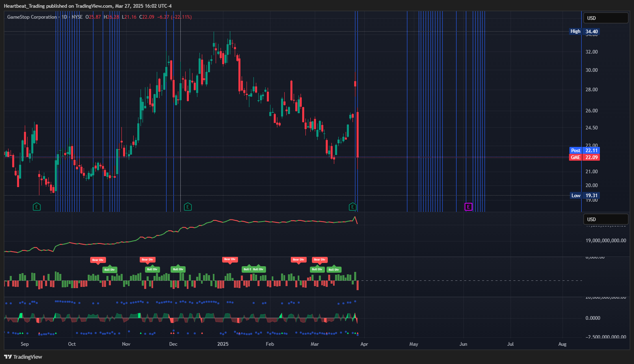Click the green earnings E icon in December
The image size is (634, 364).
tap(188, 207)
